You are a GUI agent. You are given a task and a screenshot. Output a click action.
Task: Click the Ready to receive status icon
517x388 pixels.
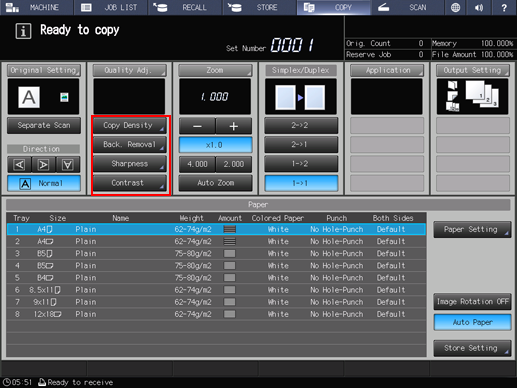pyautogui.click(x=42, y=382)
